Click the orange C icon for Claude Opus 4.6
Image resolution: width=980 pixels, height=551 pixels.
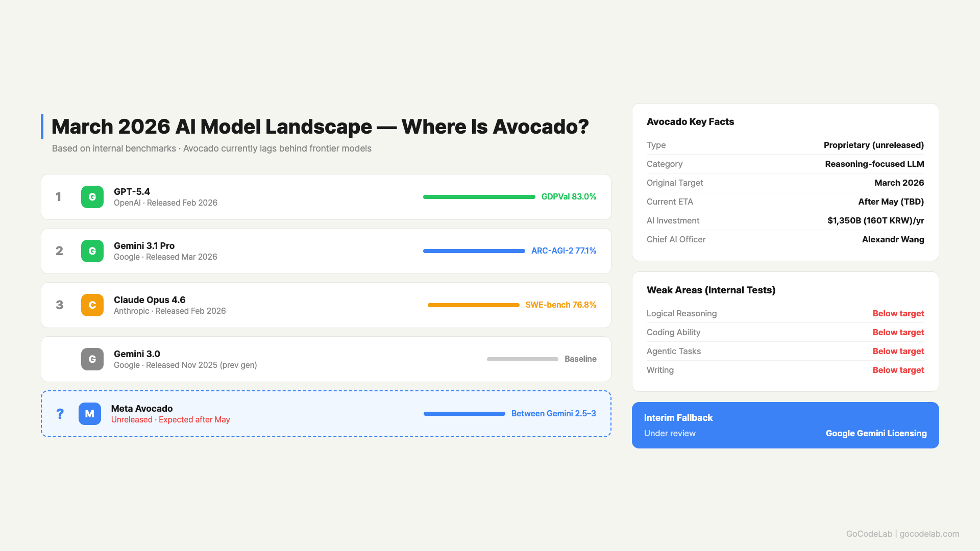tap(92, 305)
